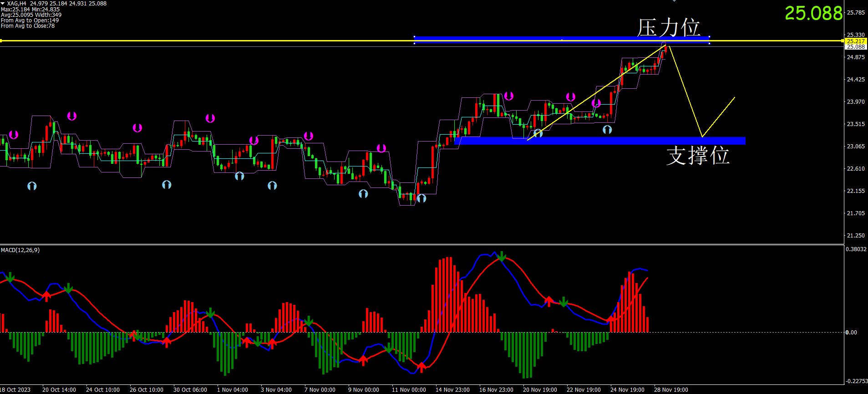The width and height of the screenshot is (868, 394).
Task: Click the green down arrow at the MACD peak
Action: (x=502, y=257)
